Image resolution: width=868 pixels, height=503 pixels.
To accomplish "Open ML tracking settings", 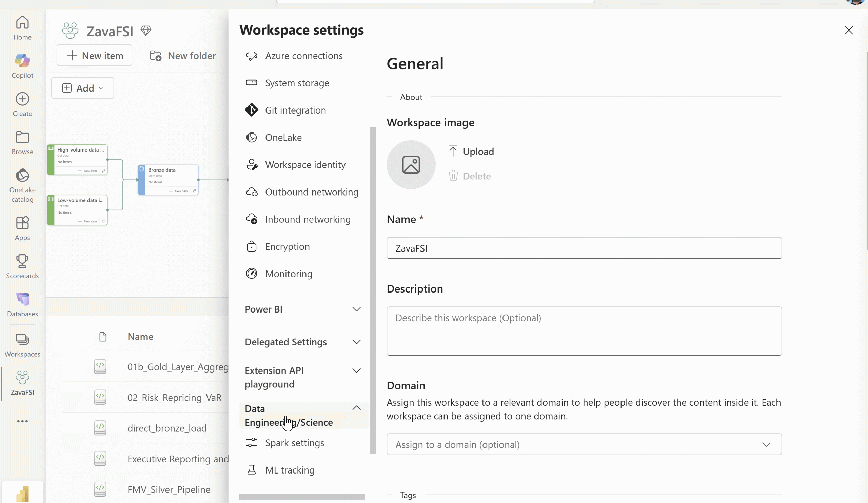I will coord(290,470).
